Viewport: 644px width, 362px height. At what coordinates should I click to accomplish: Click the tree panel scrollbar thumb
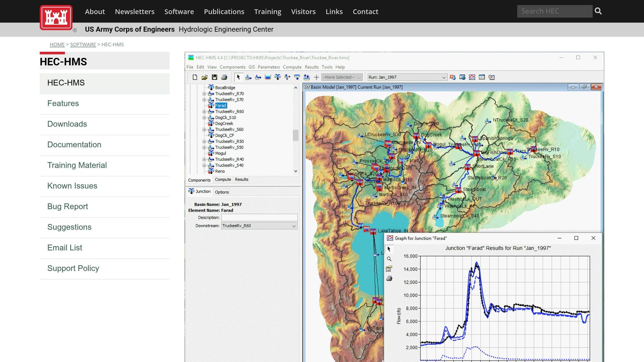pos(296,135)
